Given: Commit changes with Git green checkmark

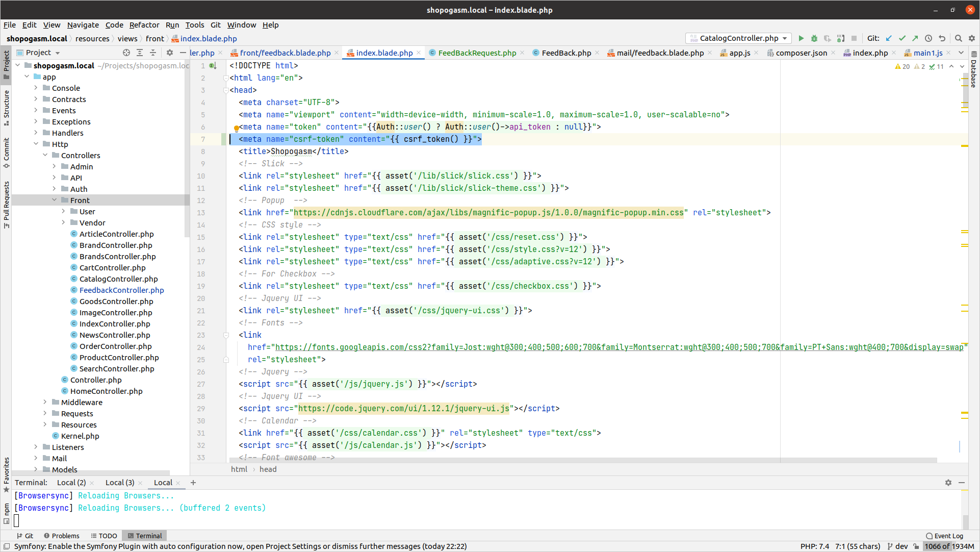Looking at the screenshot, I should click(x=902, y=38).
